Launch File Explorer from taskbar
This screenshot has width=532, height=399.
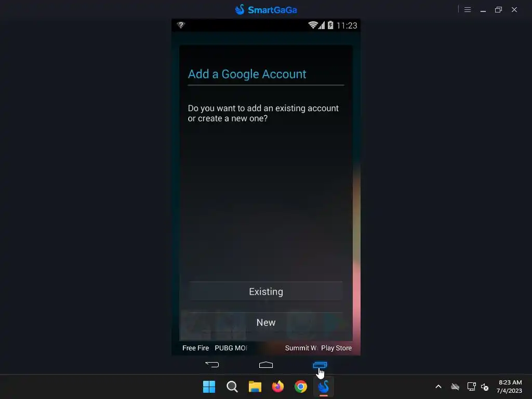(x=255, y=387)
